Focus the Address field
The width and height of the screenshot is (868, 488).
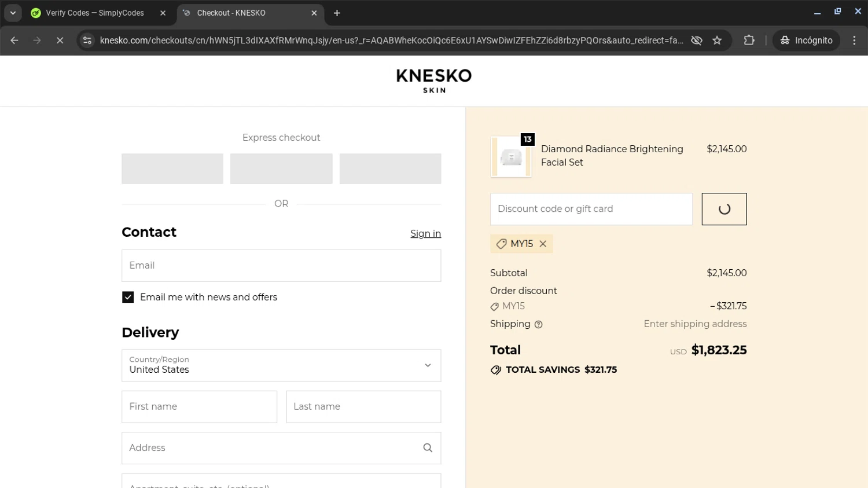point(281,448)
